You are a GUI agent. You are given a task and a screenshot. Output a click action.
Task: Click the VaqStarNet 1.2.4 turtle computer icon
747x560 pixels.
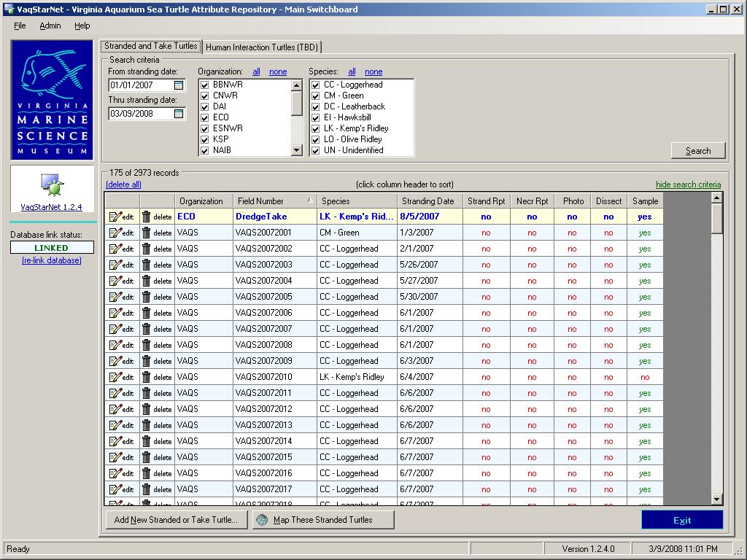(52, 185)
